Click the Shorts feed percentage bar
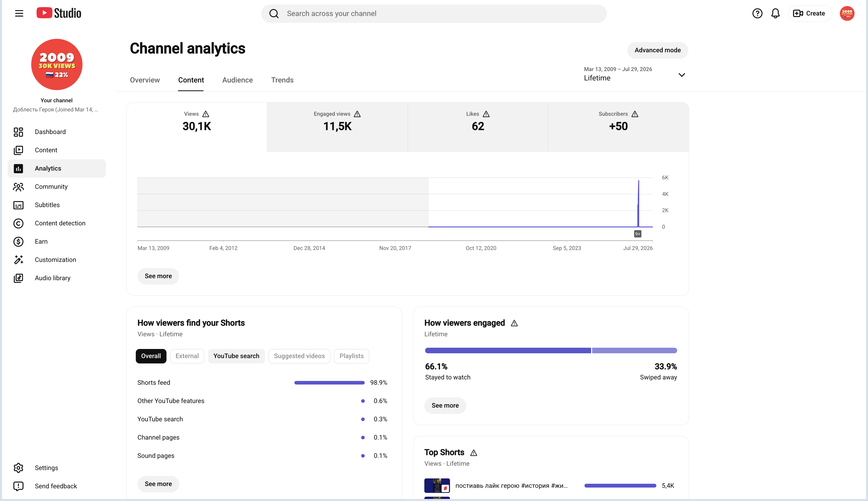This screenshot has width=868, height=501. pyautogui.click(x=329, y=383)
